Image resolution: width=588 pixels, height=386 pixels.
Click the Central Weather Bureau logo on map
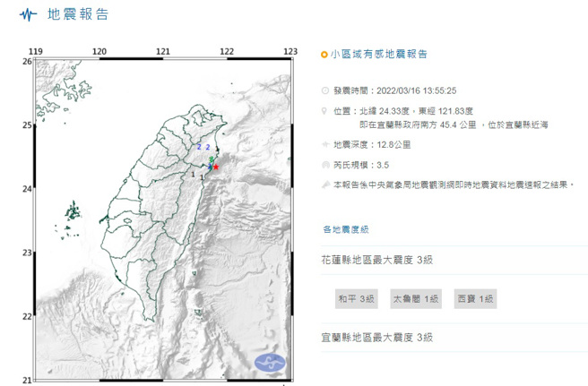click(x=270, y=363)
